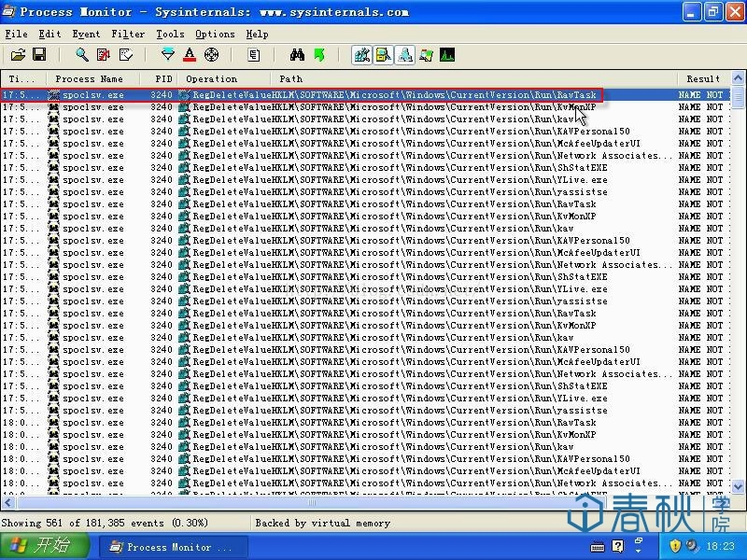747x560 pixels.
Task: Open the Options menu
Action: pyautogui.click(x=215, y=35)
